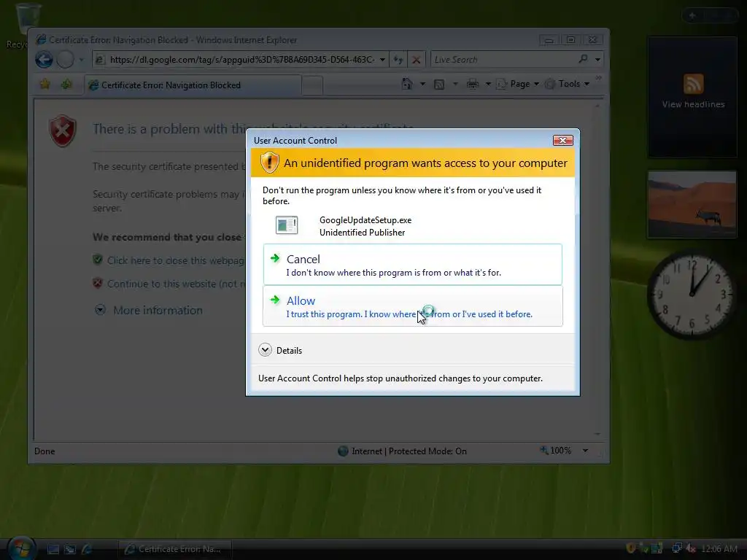Open the zoom level dropdown arrow
Viewport: 747px width, 560px height.
tap(586, 451)
